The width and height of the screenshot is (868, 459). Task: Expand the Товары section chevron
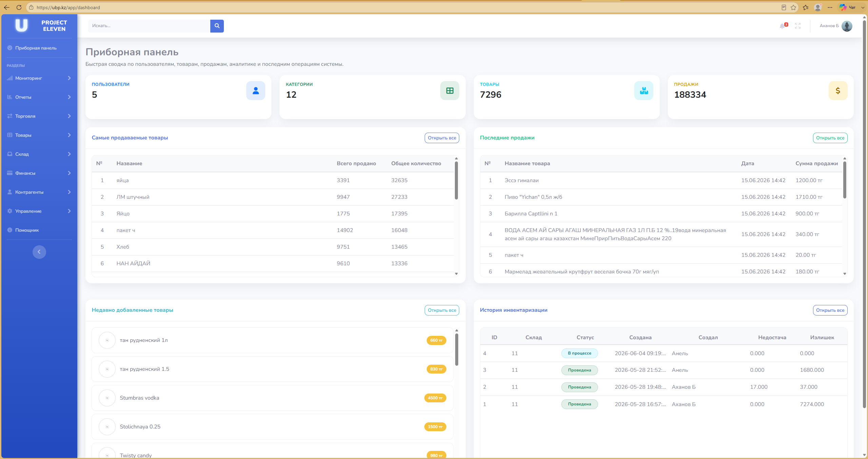(69, 135)
